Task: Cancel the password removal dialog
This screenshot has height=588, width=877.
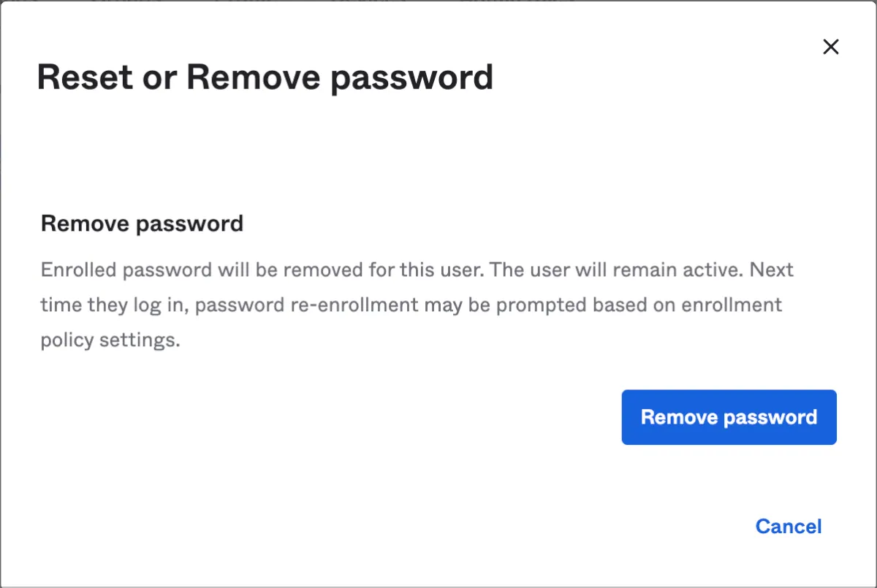Action: click(x=789, y=526)
